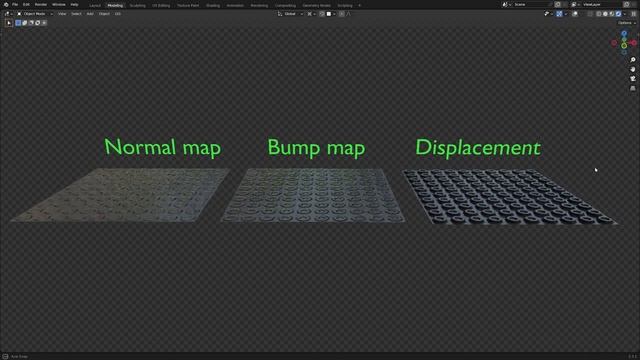Edit the ViewLayer name field
The width and height of the screenshot is (640, 360).
(x=601, y=4)
